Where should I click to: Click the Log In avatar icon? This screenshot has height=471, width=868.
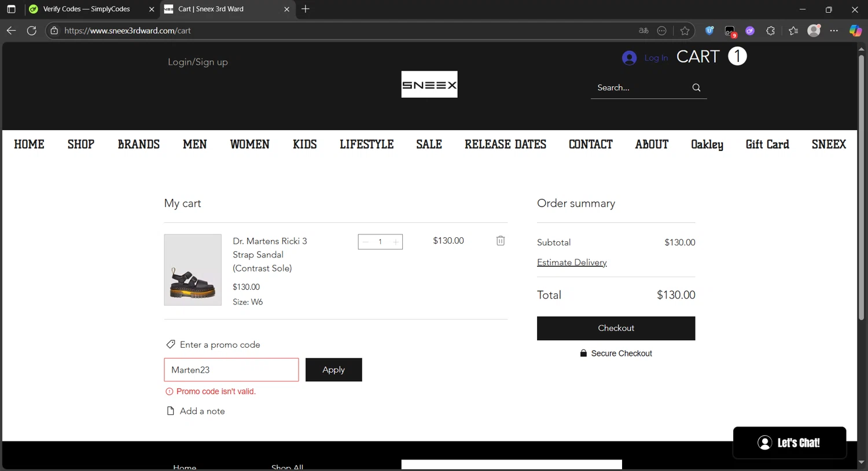coord(630,58)
